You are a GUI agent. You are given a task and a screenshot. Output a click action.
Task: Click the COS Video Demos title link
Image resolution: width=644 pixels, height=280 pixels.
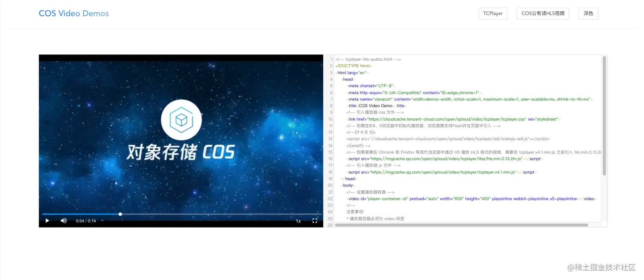[x=74, y=14]
